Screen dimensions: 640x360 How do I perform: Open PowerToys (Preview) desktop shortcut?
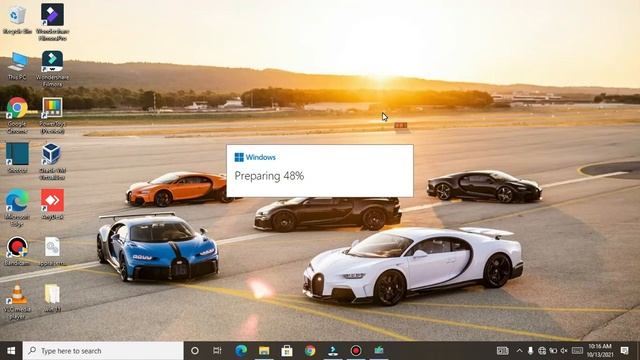(x=52, y=115)
